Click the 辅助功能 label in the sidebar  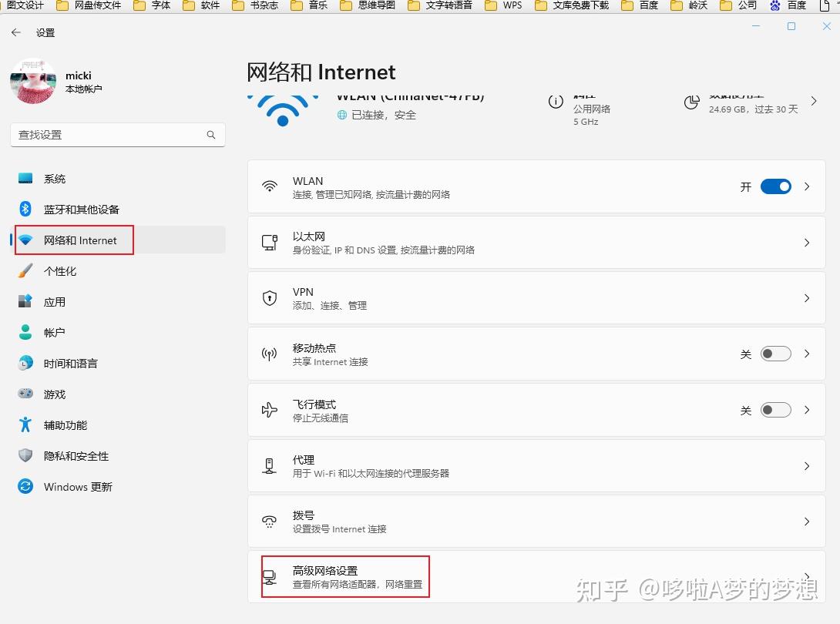[x=66, y=425]
